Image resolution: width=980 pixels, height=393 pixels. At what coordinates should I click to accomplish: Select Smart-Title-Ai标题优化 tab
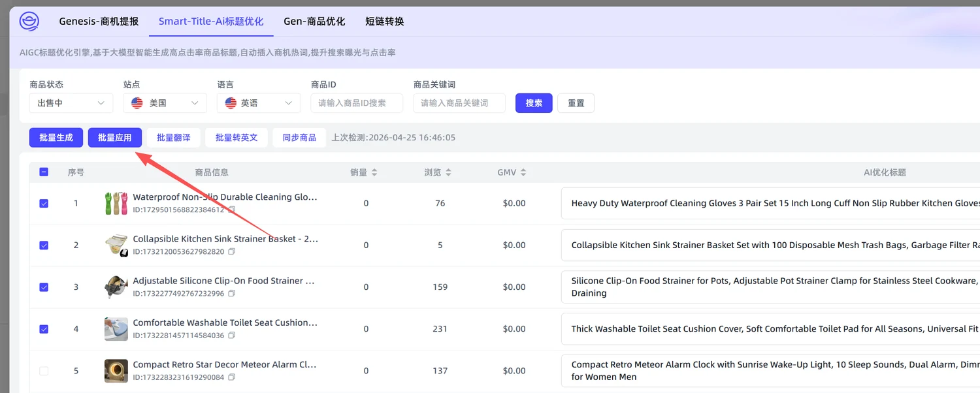(x=211, y=22)
